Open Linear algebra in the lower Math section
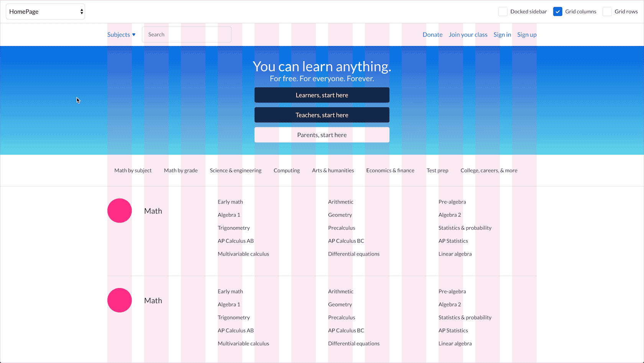Screen dimensions: 644x363 pos(455,343)
